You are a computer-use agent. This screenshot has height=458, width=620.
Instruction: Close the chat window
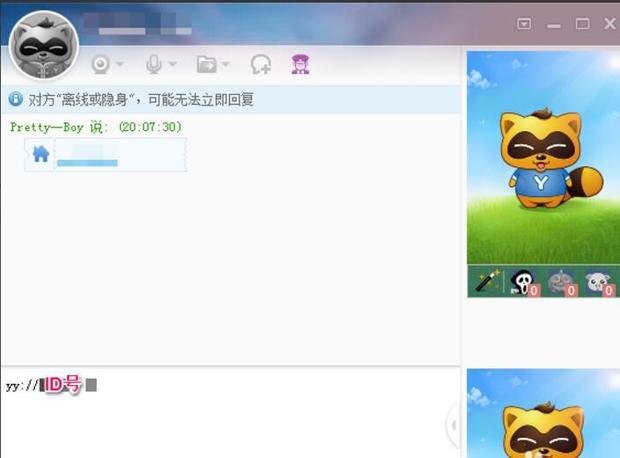click(610, 24)
